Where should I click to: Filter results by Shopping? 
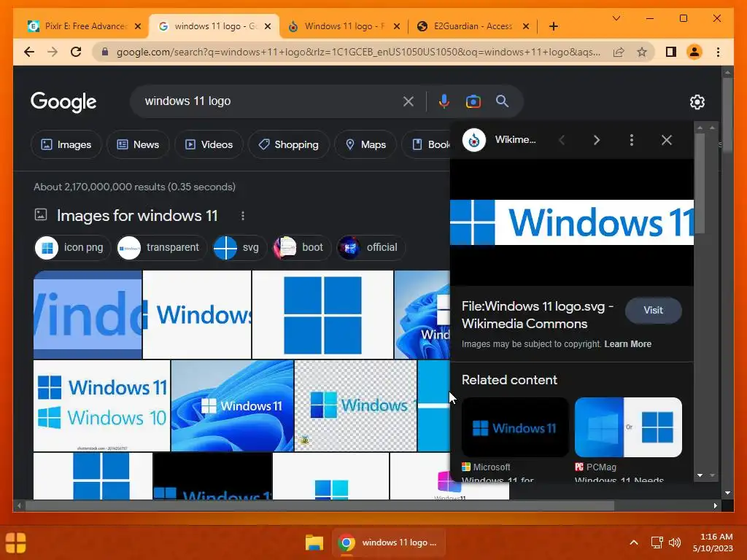coord(289,144)
